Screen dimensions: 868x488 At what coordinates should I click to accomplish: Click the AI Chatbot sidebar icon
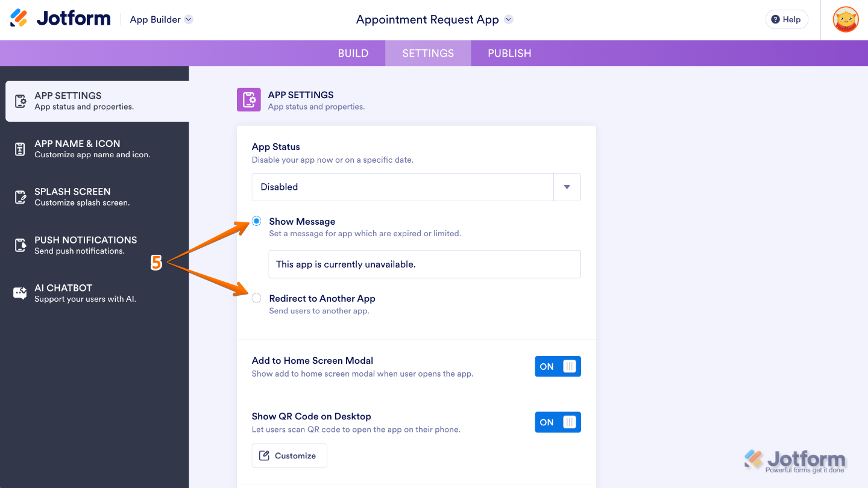(x=20, y=293)
